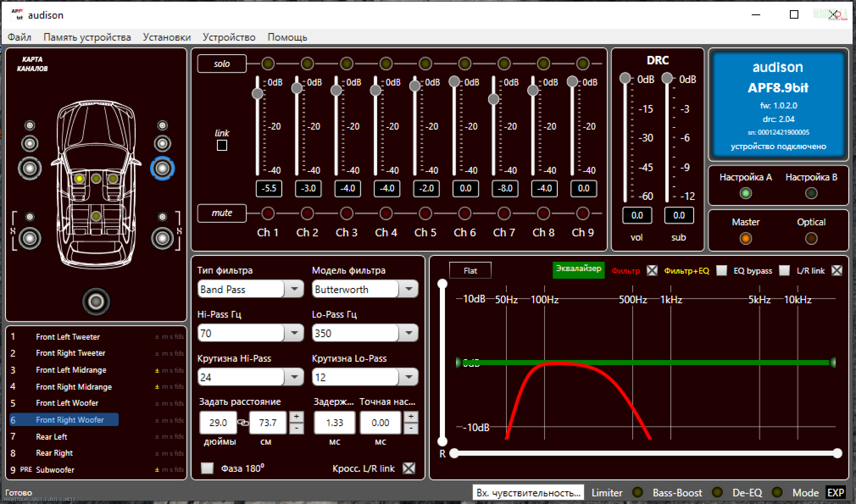This screenshot has width=856, height=504.
Task: Select rear left small tweeter icon
Action: coord(30,217)
